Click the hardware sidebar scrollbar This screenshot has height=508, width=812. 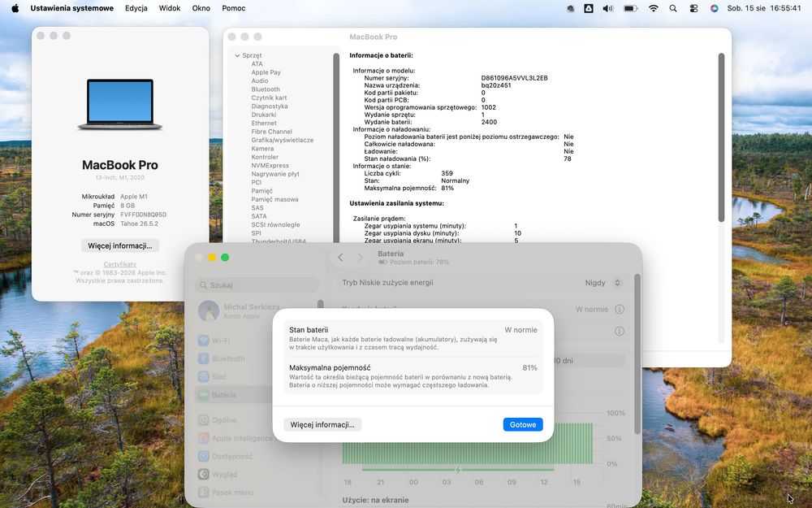click(x=336, y=148)
